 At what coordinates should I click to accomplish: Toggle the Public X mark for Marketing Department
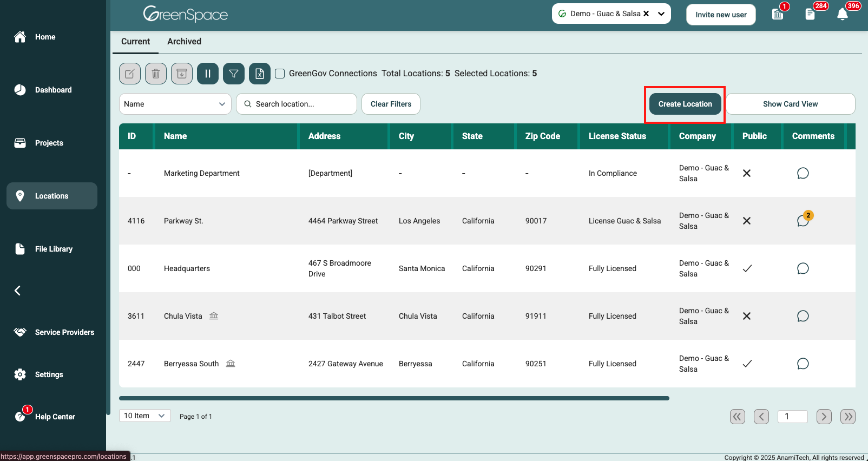(x=747, y=173)
